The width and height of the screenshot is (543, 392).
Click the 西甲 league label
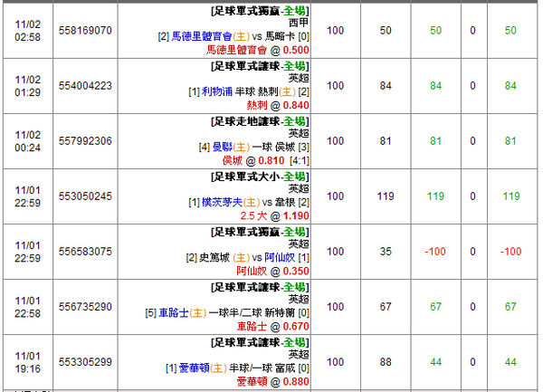pos(299,23)
